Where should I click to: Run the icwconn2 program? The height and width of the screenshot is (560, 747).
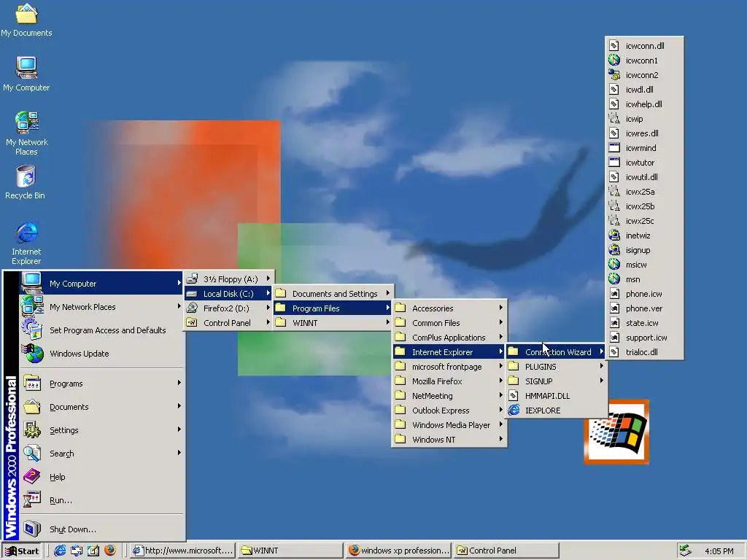(x=645, y=75)
